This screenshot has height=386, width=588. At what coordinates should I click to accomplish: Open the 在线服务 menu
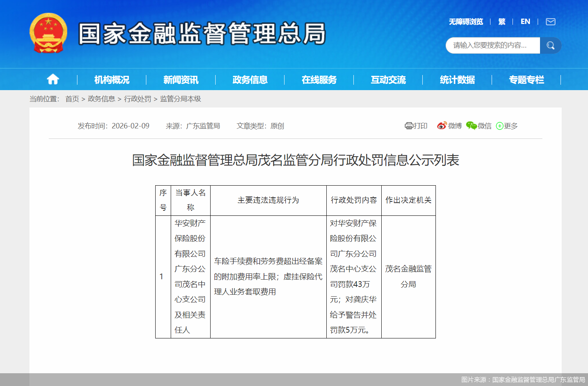click(319, 80)
